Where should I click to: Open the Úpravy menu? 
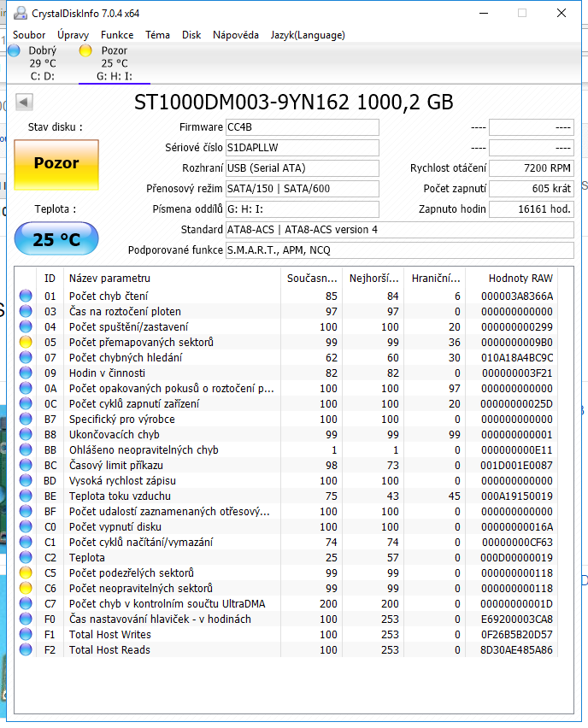coord(73,35)
